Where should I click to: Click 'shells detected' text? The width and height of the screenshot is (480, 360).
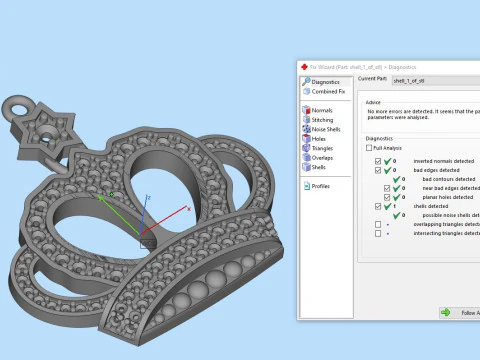[431, 206]
